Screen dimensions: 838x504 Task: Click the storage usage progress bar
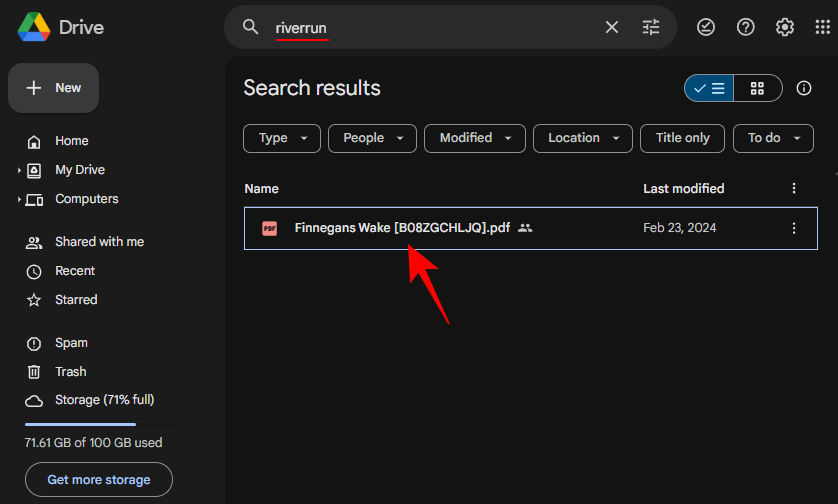tap(103, 424)
